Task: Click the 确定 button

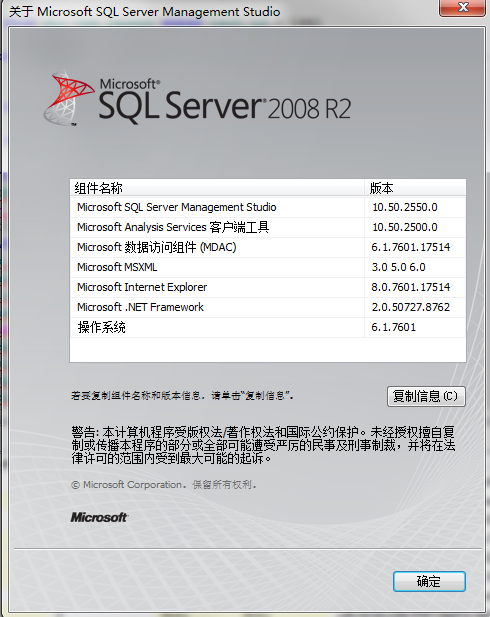Action: click(x=429, y=581)
